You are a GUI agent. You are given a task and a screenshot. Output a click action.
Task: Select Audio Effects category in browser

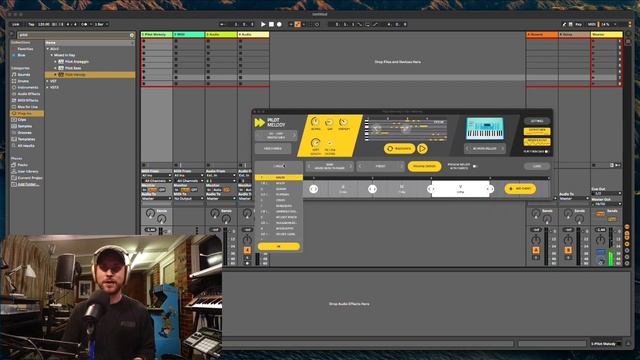(29, 94)
